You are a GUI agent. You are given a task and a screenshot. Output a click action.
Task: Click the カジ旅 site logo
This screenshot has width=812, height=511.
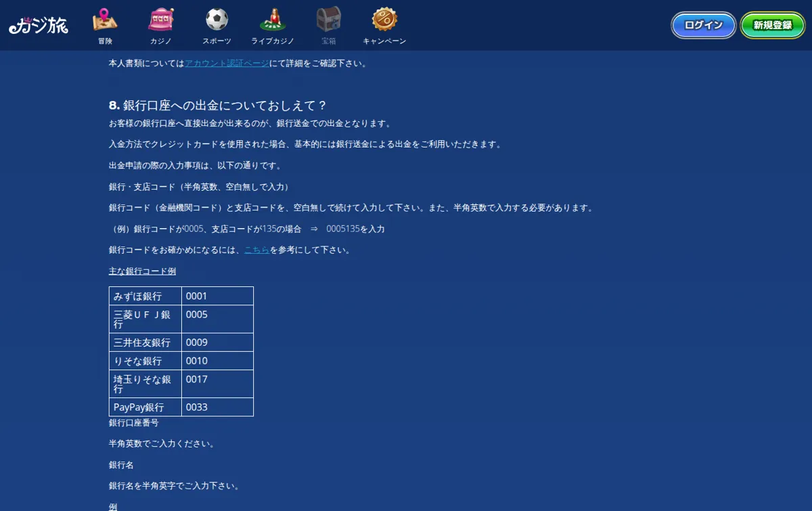(39, 26)
